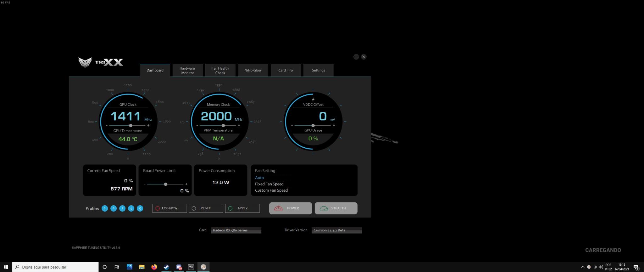Viewport: 644px width, 272px height.
Task: Open the volume control in tray
Action: 601,267
